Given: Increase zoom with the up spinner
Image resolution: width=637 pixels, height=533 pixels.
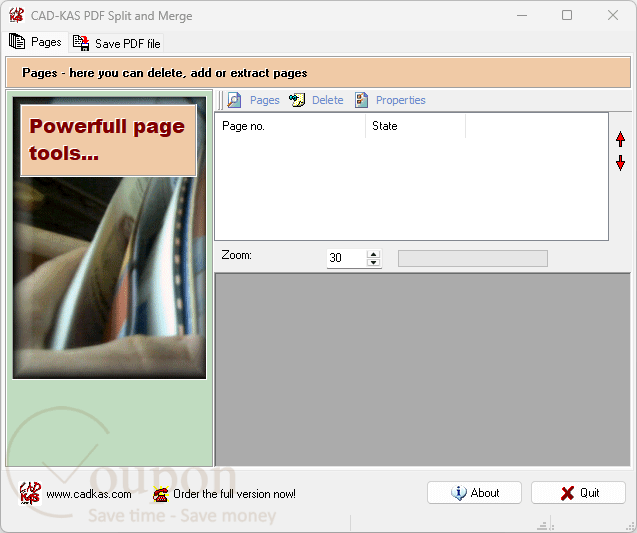Looking at the screenshot, I should click(x=373, y=254).
